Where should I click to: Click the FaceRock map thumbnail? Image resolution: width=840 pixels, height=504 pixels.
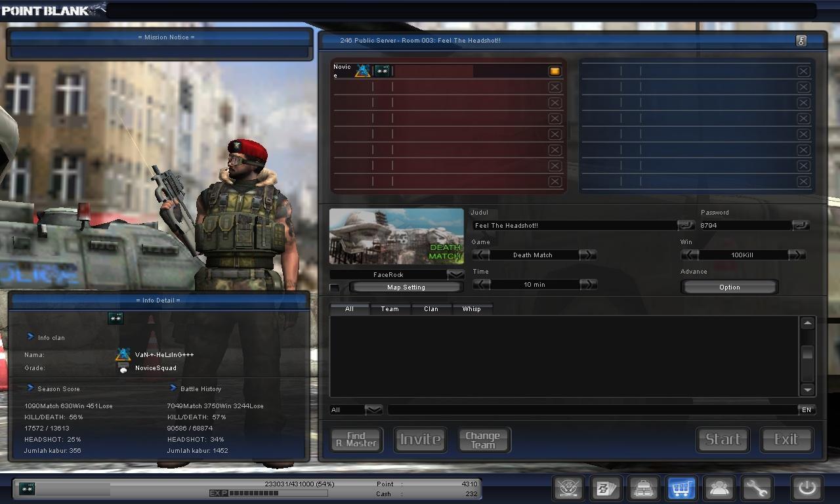pyautogui.click(x=396, y=237)
